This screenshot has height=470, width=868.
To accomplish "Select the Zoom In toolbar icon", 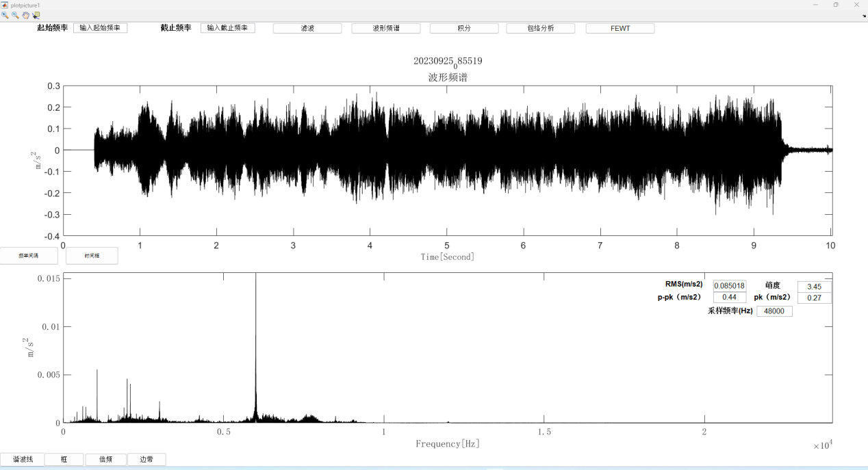I will click(5, 15).
